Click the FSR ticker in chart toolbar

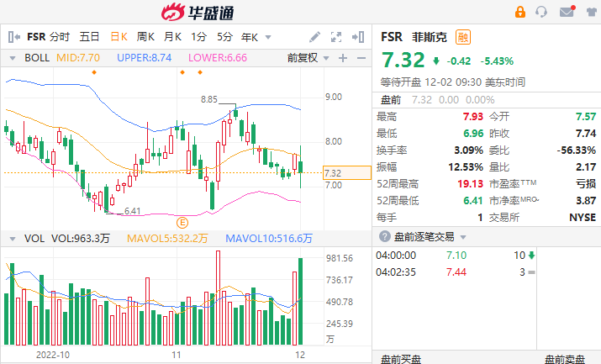pyautogui.click(x=36, y=37)
